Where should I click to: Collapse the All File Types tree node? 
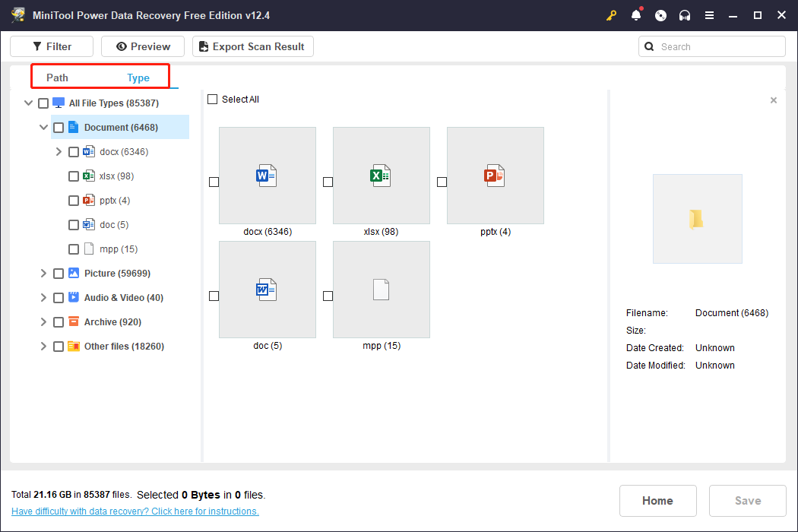pos(29,103)
